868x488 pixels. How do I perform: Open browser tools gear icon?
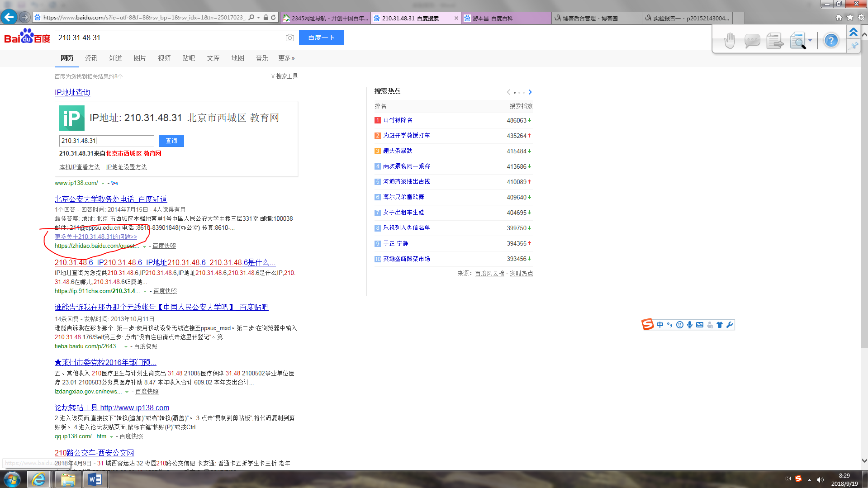pos(861,18)
